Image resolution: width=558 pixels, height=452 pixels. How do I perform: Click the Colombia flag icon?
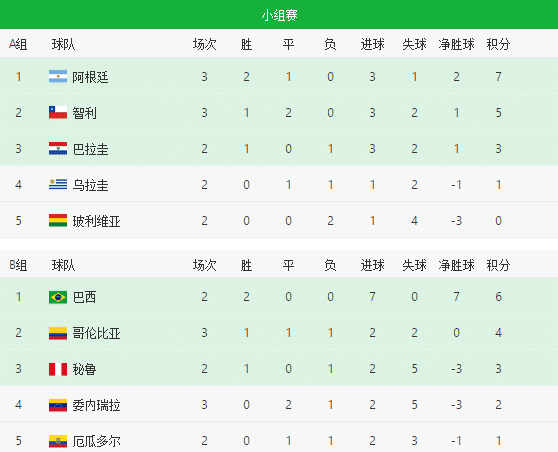pos(58,333)
